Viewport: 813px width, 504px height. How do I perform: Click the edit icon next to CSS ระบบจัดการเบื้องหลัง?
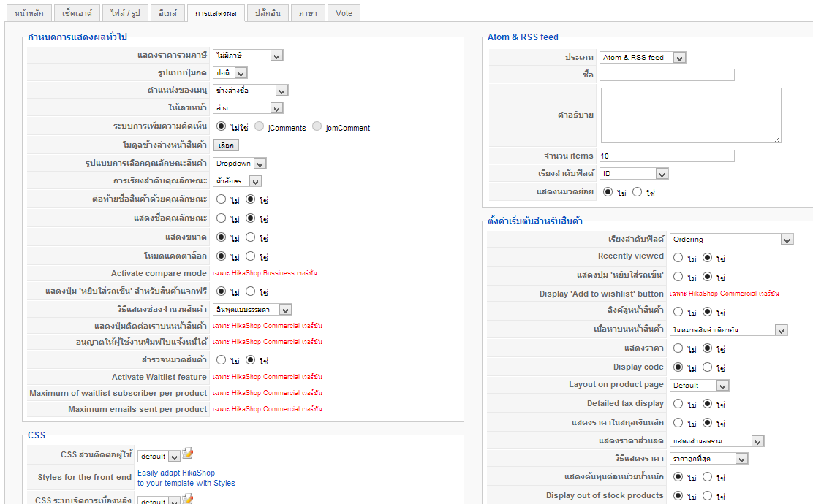[x=188, y=499]
